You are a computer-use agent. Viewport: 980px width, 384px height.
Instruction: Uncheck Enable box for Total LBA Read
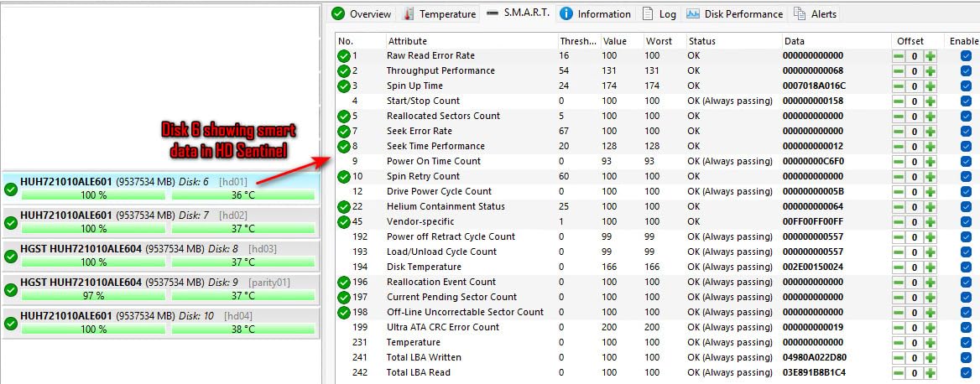pos(966,373)
